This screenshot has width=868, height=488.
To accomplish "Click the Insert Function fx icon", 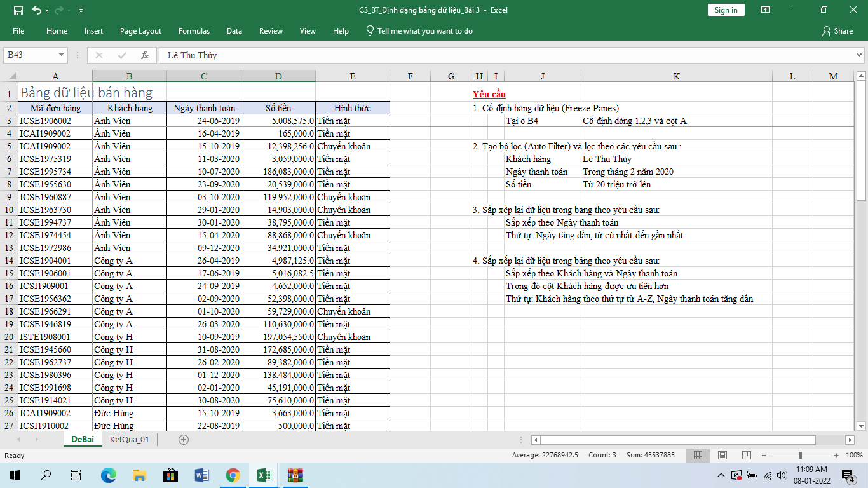I will coord(145,55).
